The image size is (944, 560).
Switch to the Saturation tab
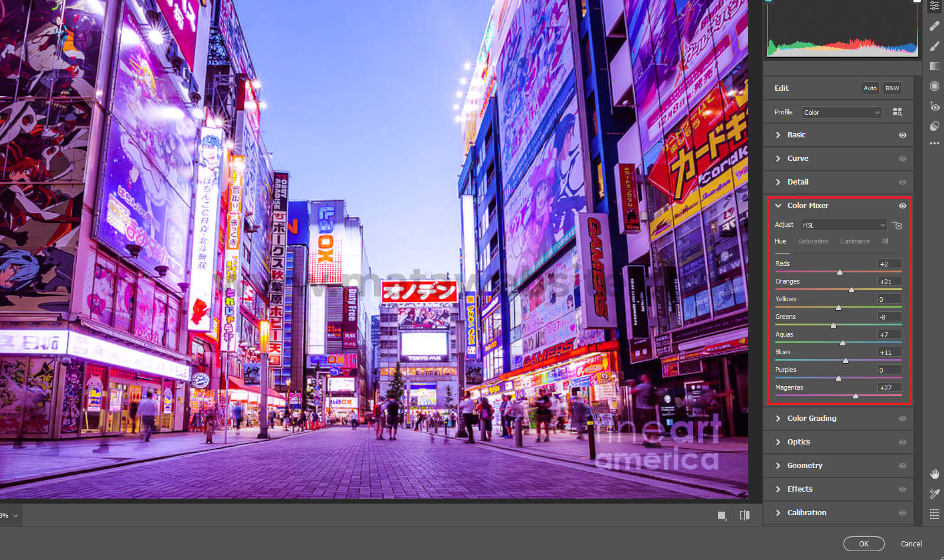(x=813, y=242)
